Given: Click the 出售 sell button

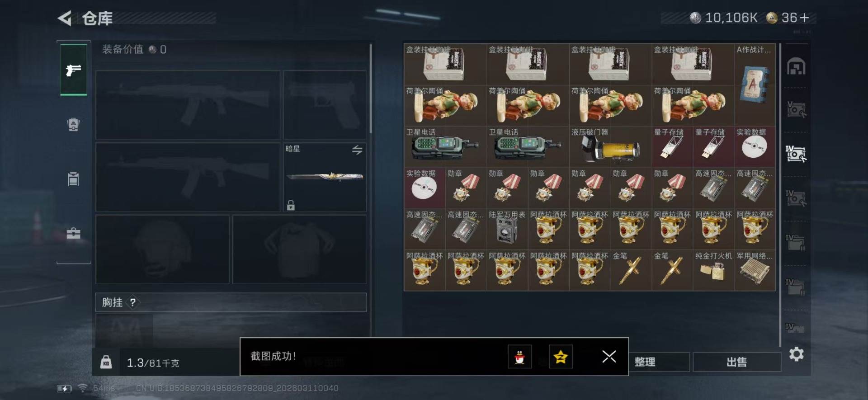Looking at the screenshot, I should [737, 362].
